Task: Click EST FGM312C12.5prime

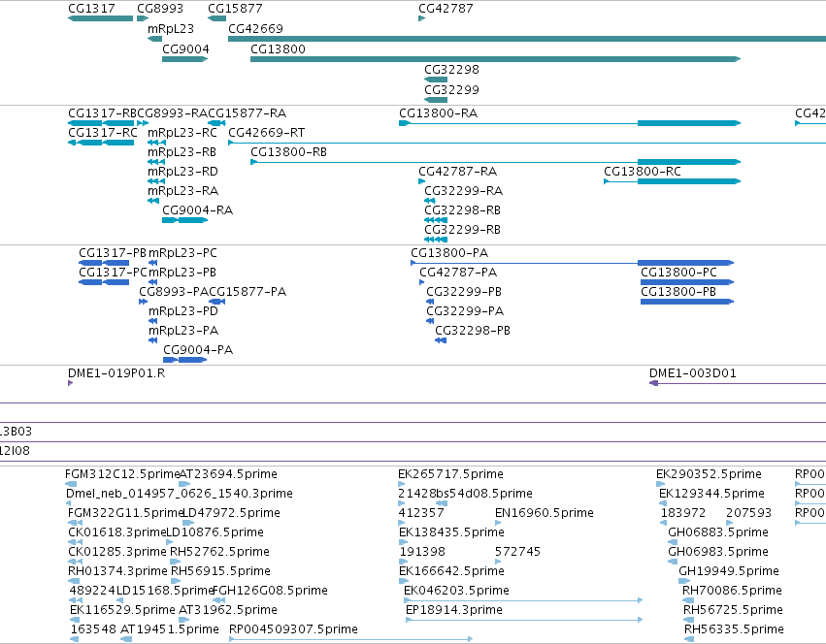Action: click(122, 474)
